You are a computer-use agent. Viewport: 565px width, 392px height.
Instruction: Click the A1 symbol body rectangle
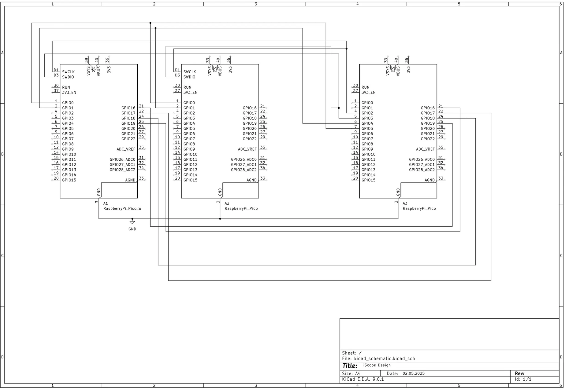(x=99, y=131)
